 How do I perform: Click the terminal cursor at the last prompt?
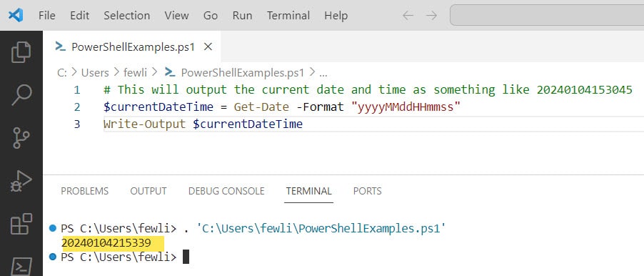click(x=186, y=257)
